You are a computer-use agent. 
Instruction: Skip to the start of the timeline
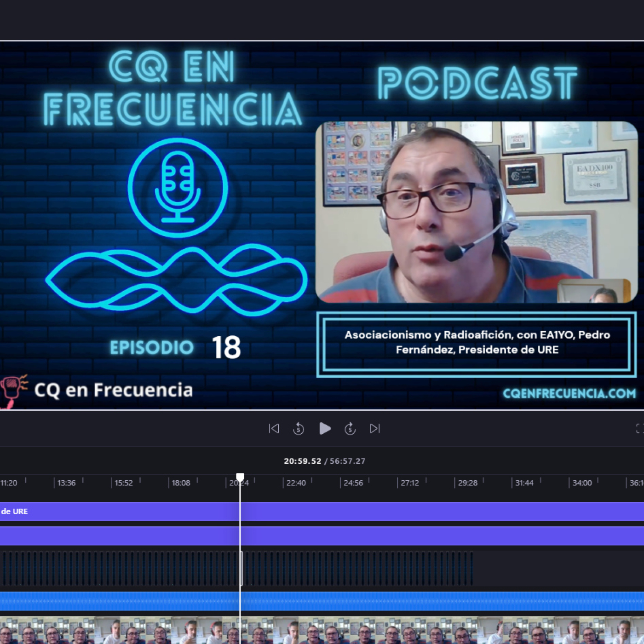[x=274, y=429]
